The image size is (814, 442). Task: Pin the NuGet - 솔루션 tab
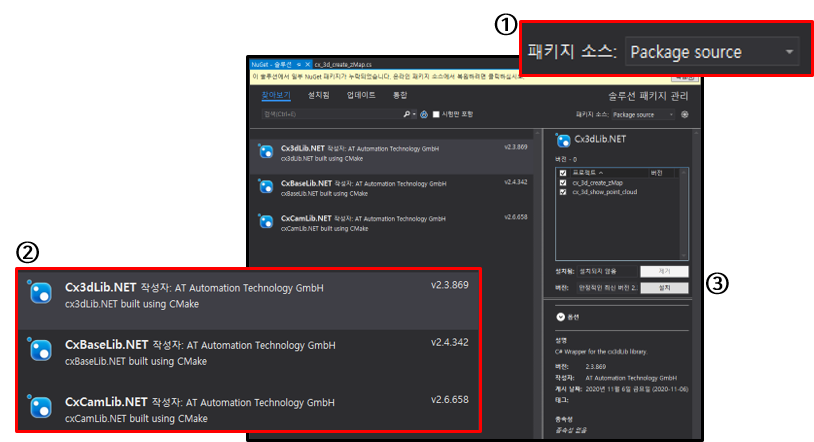pos(299,64)
